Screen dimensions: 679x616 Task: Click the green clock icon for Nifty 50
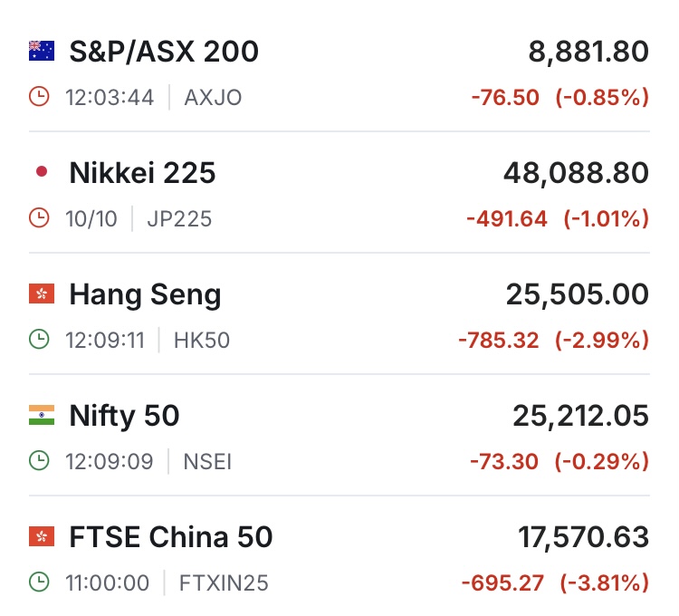coord(39,461)
